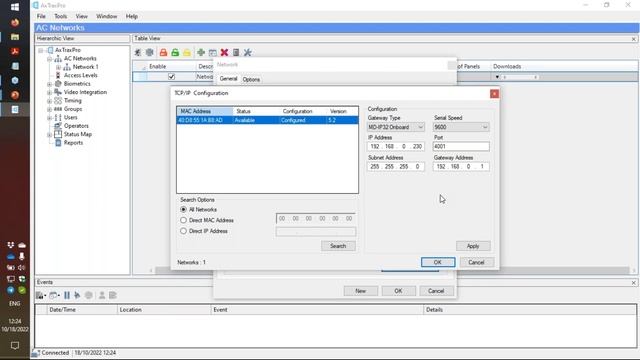Viewport: 640px width, 360px height.
Task: Expand the Timing tree node
Action: coord(49,100)
